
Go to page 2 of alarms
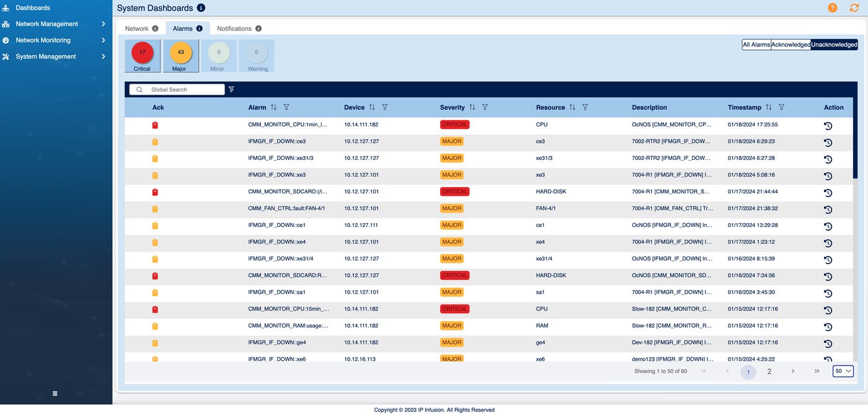click(769, 372)
